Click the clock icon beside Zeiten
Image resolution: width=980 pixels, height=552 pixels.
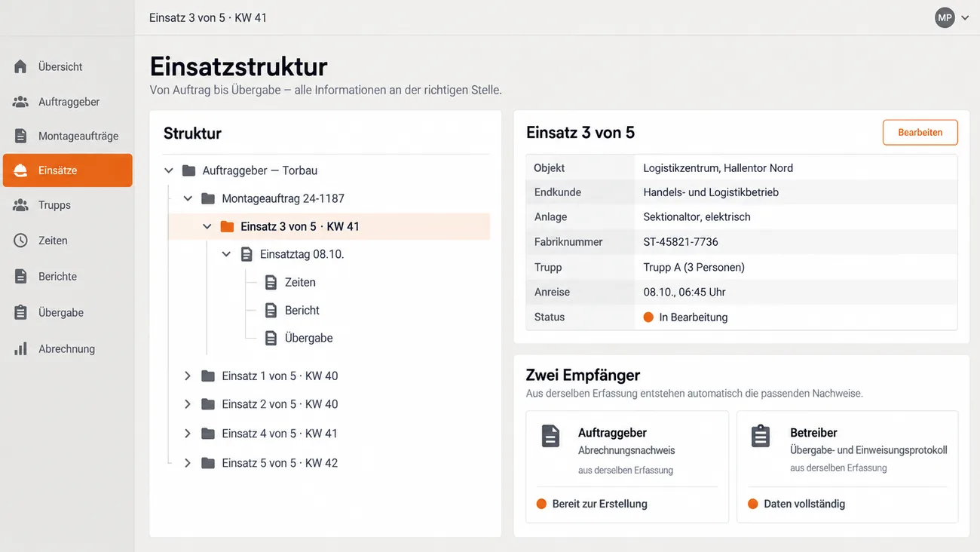tap(21, 241)
